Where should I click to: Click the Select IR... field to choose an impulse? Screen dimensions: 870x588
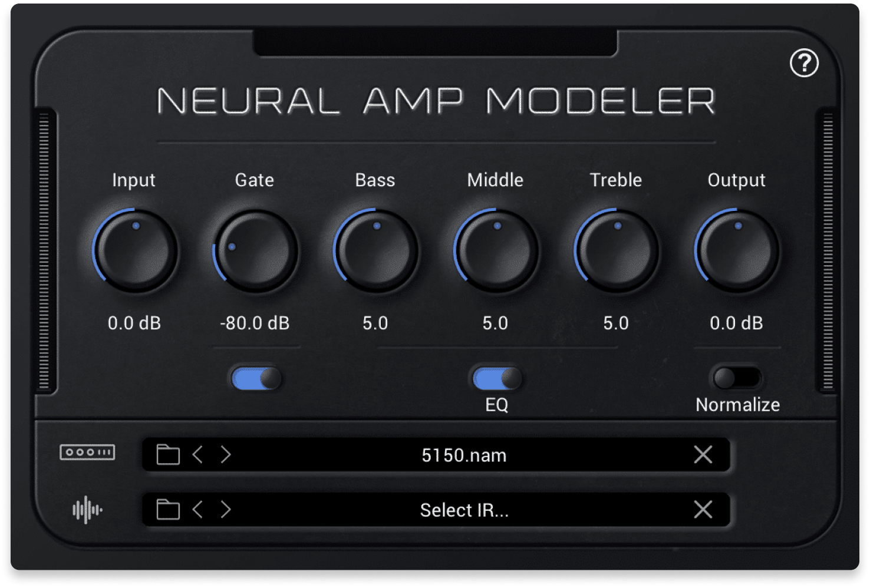click(463, 509)
